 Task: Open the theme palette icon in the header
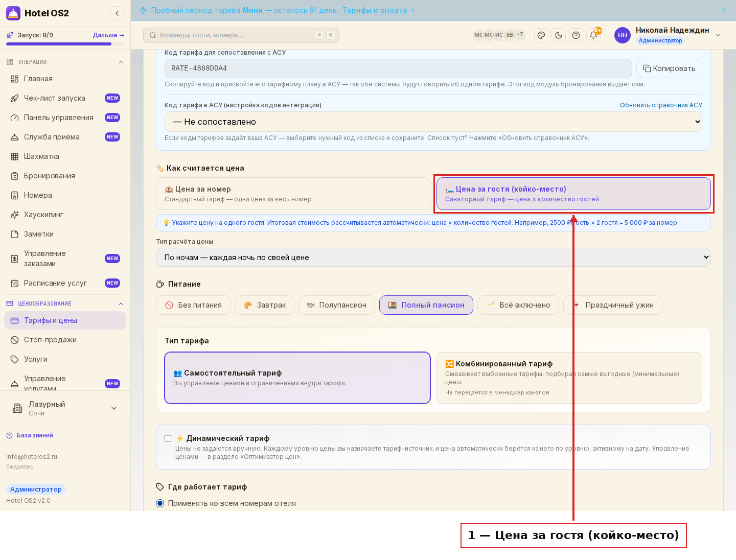[x=541, y=35]
